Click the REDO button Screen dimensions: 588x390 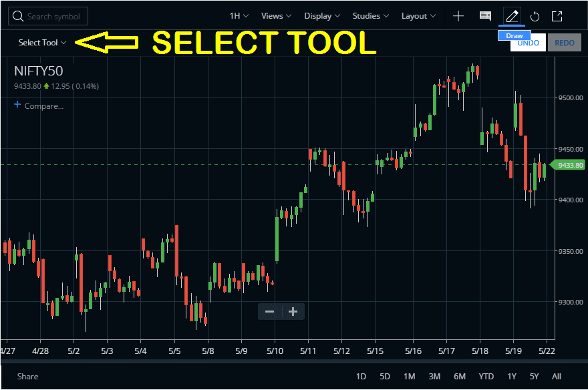coord(565,43)
